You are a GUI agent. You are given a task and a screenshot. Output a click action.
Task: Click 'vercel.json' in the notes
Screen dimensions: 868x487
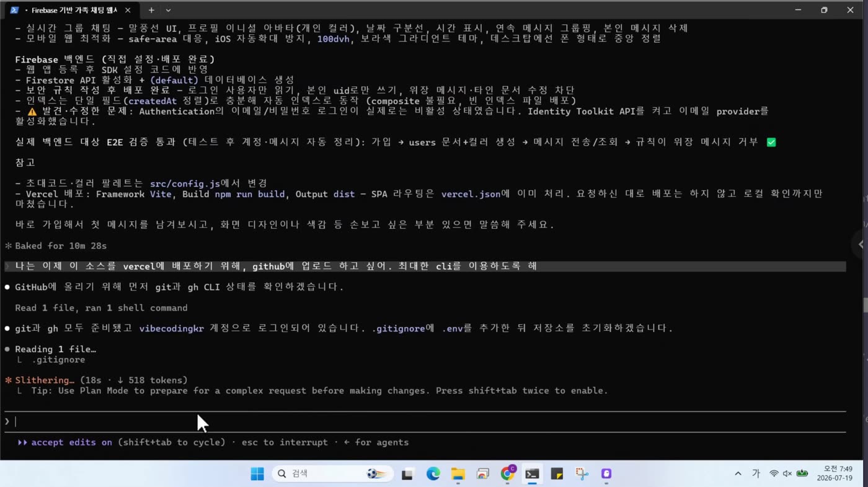pos(471,194)
